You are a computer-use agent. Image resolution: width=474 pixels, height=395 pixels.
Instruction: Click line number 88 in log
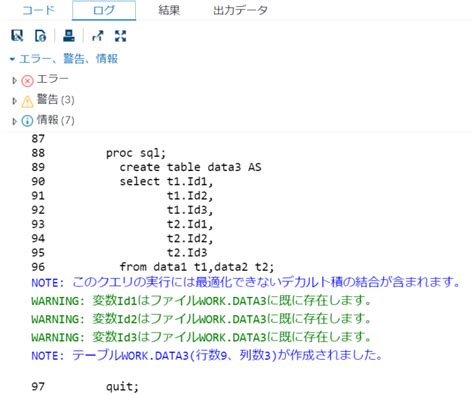(x=38, y=153)
